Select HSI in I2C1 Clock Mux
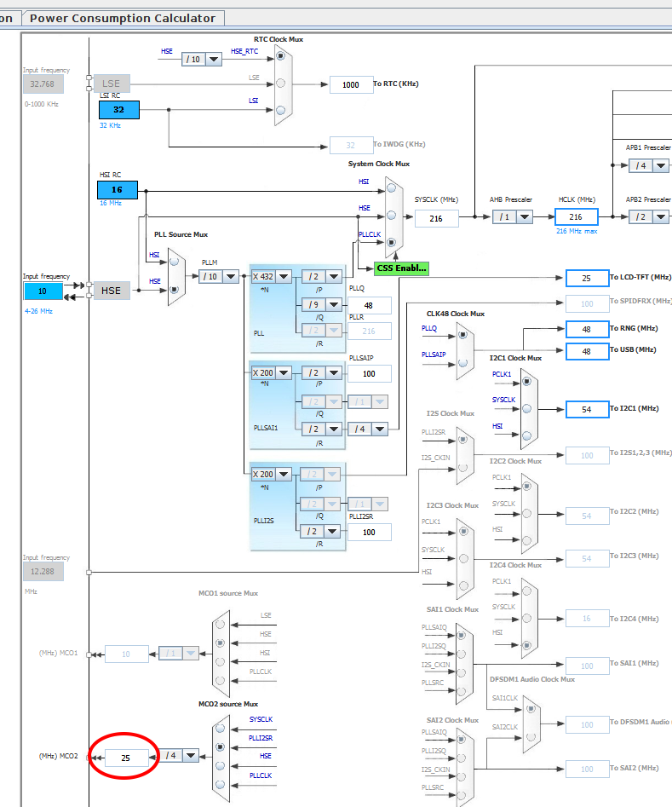Viewport: 672px width, 807px height. point(526,435)
